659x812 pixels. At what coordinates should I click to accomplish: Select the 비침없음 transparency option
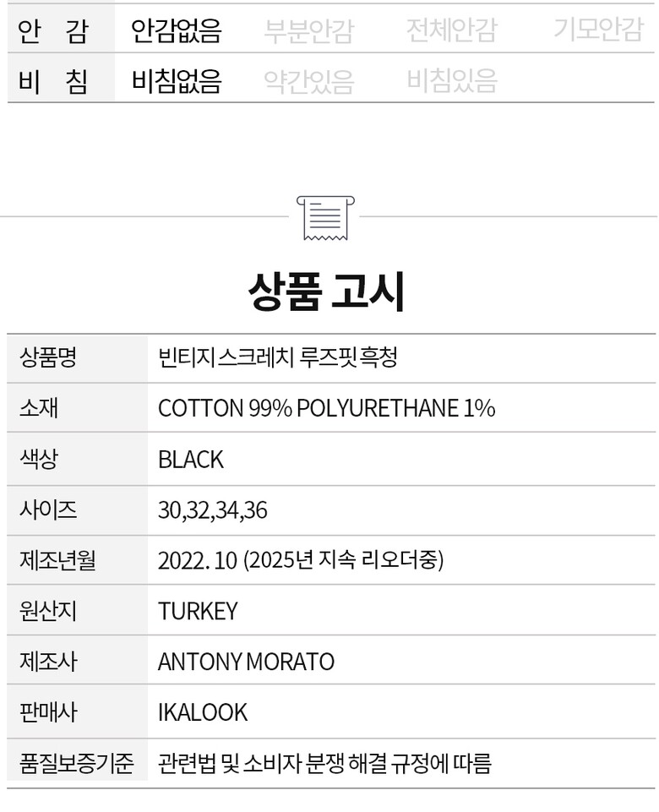tap(177, 81)
